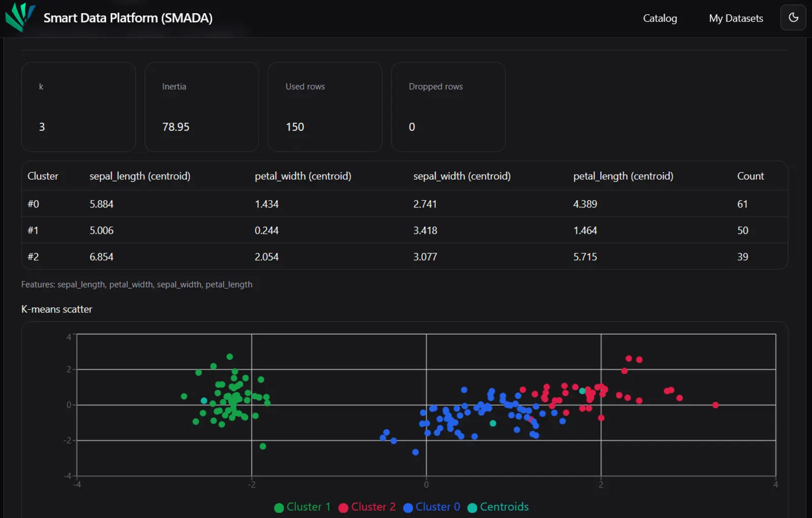Click the red Cluster 2 legend dot
Screen dimensions: 812x518
(x=343, y=508)
